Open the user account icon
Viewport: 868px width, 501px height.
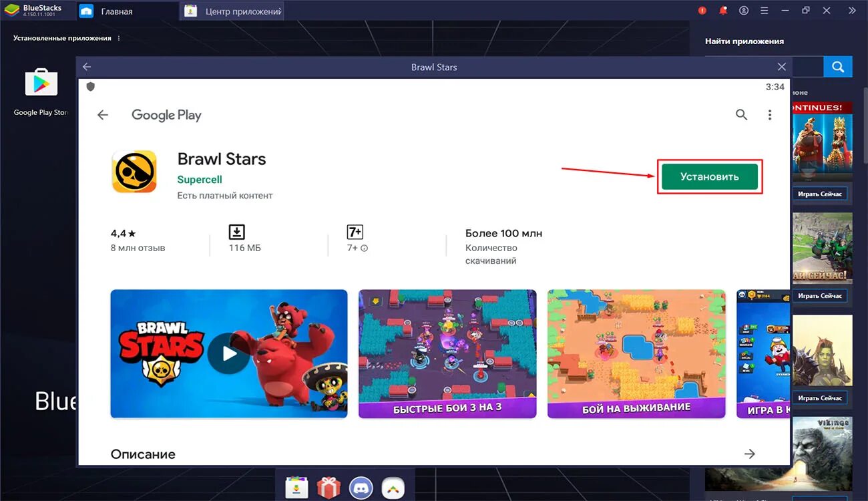tap(744, 11)
